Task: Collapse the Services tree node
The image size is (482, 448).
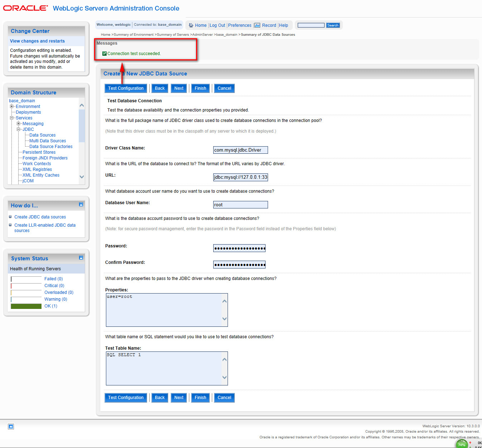Action: click(12, 118)
